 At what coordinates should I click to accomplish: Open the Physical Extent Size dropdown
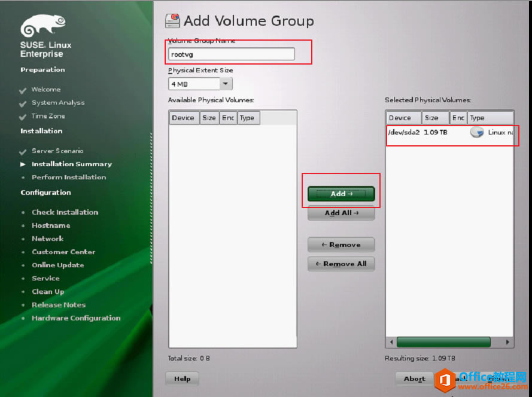tap(226, 84)
